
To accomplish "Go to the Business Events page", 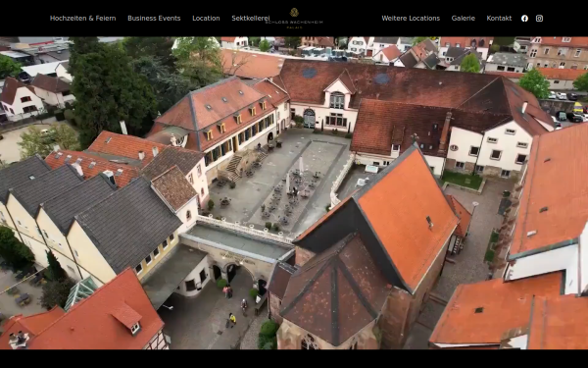I will pyautogui.click(x=154, y=18).
